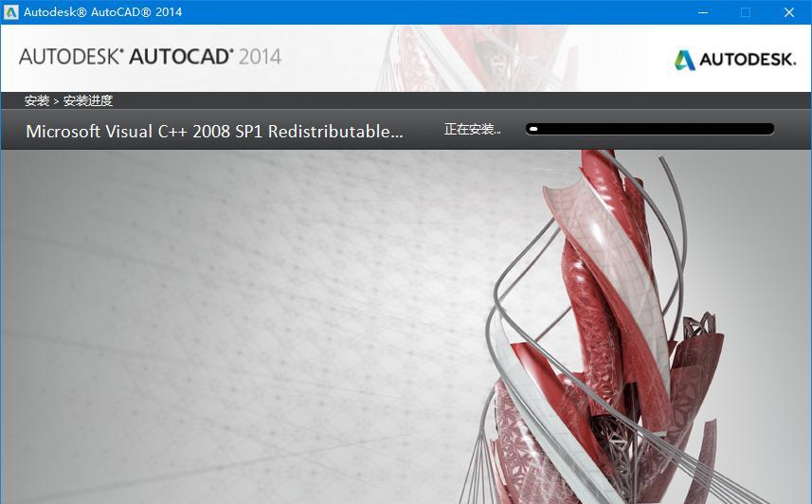Minimize the AutoCAD installer window
Image resolution: width=812 pixels, height=504 pixels.
(703, 12)
